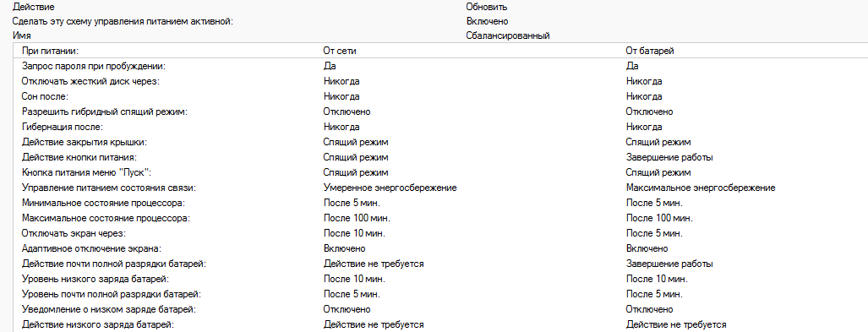Select 'Уведомление о низком заряде батарей:' label
This screenshot has width=868, height=332.
pyautogui.click(x=109, y=309)
